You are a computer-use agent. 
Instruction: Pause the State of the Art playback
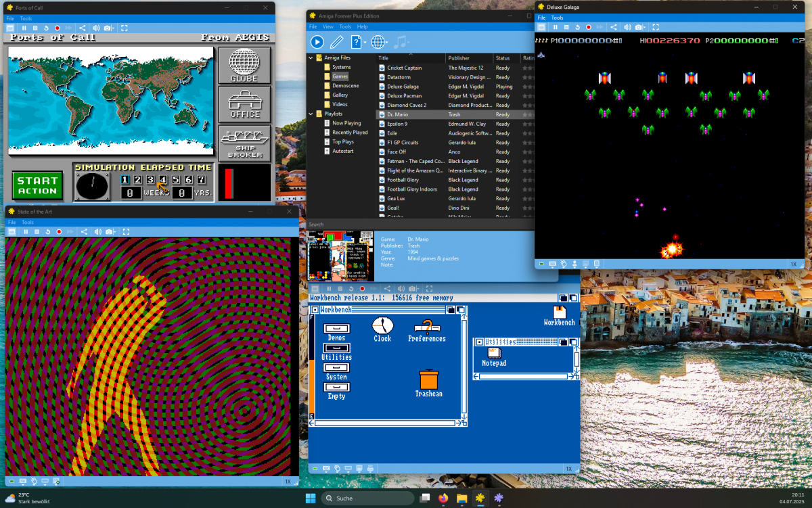26,232
